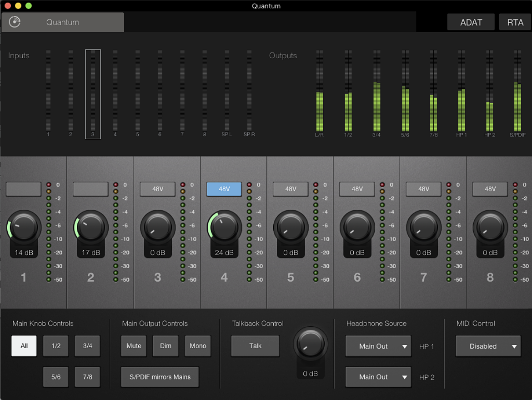Select the input 3 level meter
Image resolution: width=532 pixels, height=400 pixels.
[93, 94]
